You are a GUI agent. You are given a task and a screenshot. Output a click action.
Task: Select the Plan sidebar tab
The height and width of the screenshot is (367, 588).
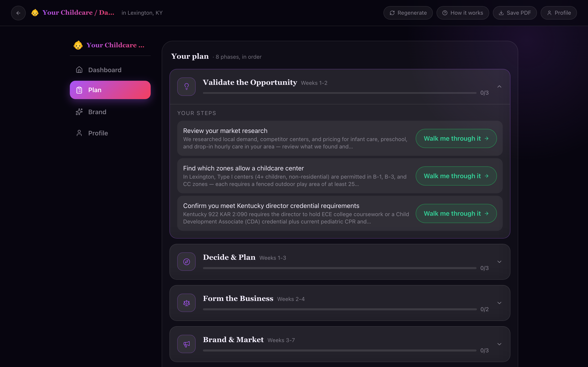(110, 90)
